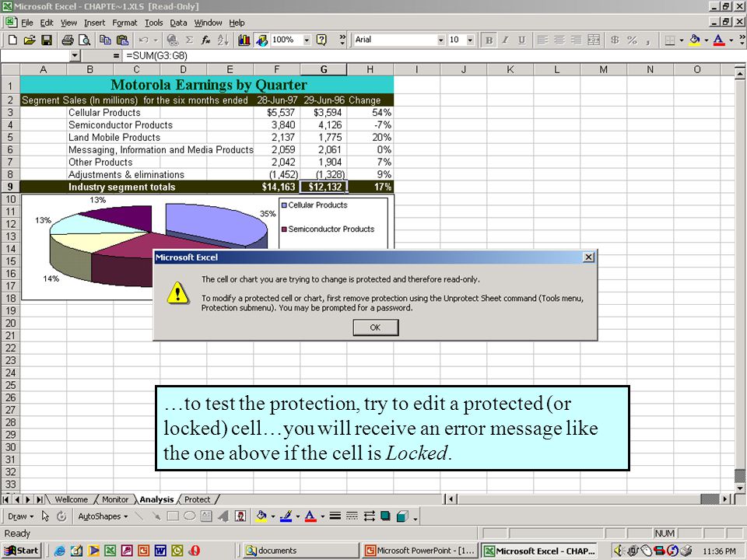
Task: Paste using the clipboard Paste icon
Action: click(122, 40)
